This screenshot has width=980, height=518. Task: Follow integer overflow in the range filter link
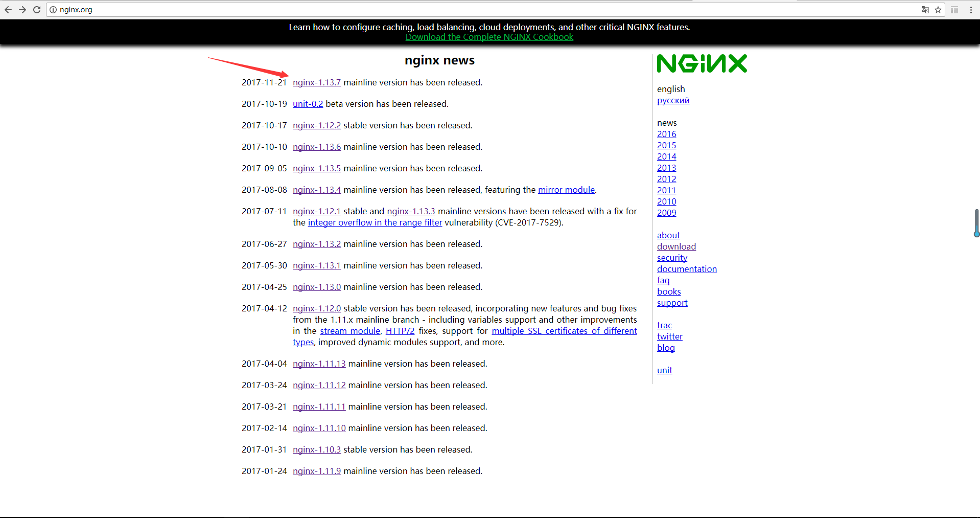[x=375, y=222]
